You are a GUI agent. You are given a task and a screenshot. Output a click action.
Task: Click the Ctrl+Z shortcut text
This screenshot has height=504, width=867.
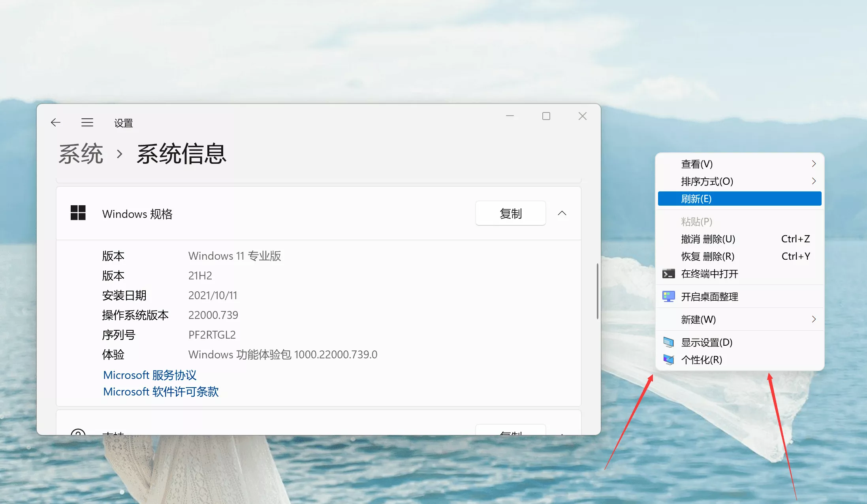click(x=796, y=239)
